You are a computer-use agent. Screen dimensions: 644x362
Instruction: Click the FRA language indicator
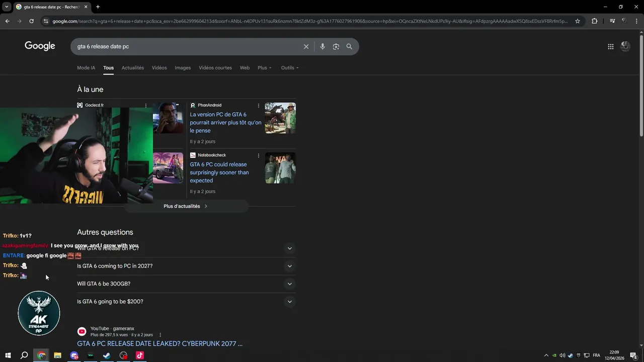597,355
